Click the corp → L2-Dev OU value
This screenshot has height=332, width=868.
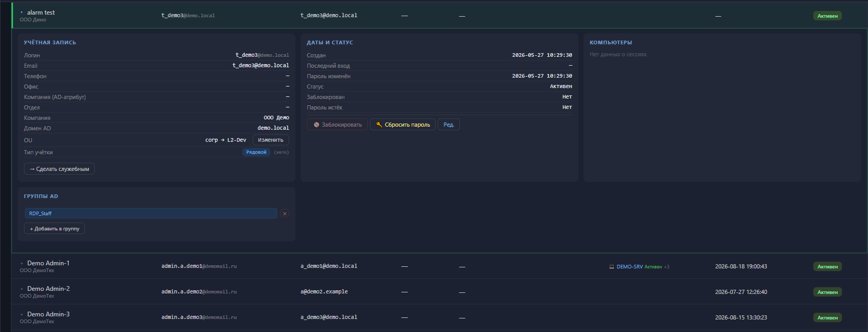coord(226,140)
